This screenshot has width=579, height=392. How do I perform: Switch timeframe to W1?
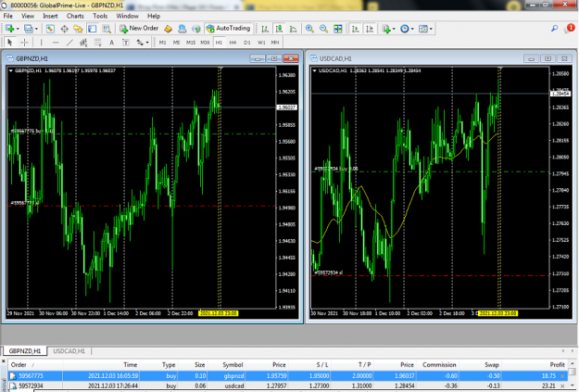tap(261, 43)
